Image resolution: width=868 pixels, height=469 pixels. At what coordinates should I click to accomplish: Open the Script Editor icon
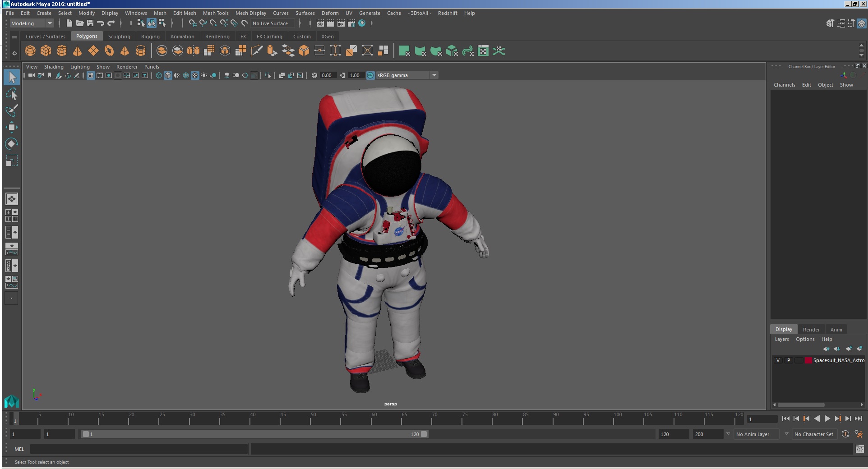pos(860,449)
